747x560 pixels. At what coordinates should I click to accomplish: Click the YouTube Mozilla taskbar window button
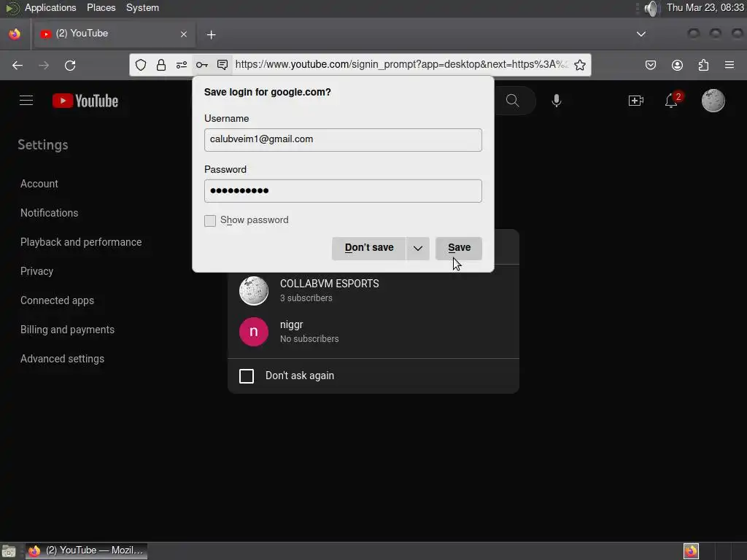coord(86,551)
